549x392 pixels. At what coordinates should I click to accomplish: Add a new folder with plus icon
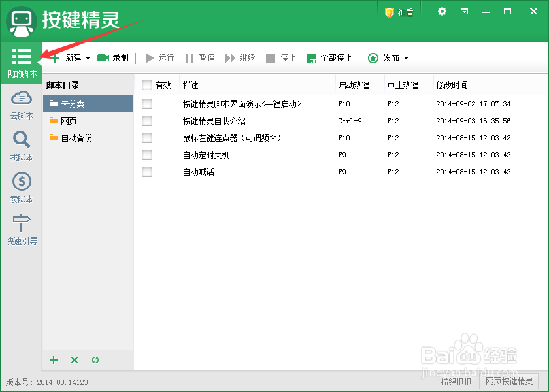pos(53,360)
